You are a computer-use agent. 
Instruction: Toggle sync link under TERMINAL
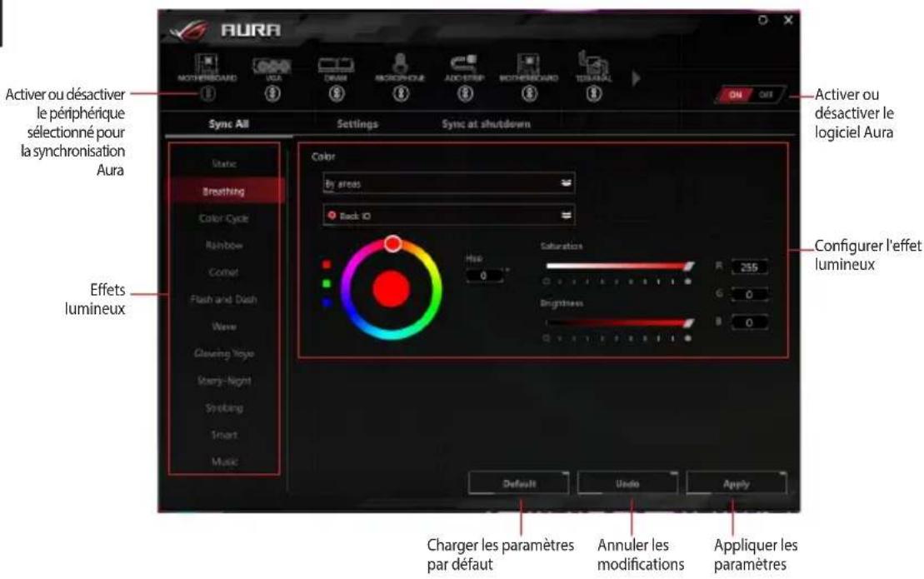(593, 93)
